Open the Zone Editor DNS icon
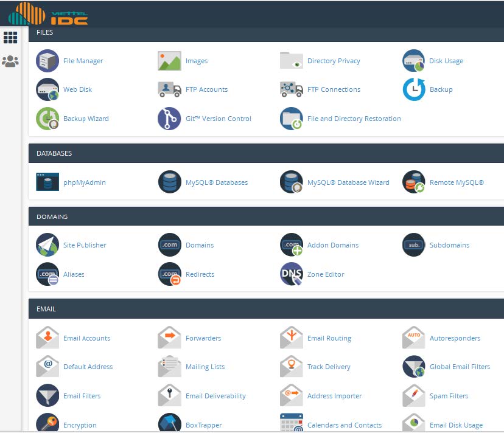This screenshot has height=433, width=504. click(x=291, y=274)
